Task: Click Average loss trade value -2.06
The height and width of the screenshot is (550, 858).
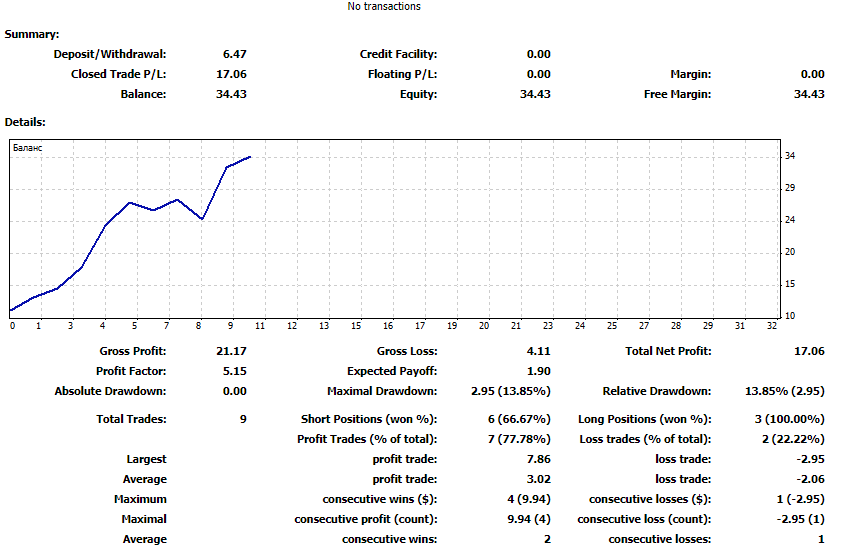Action: 810,479
